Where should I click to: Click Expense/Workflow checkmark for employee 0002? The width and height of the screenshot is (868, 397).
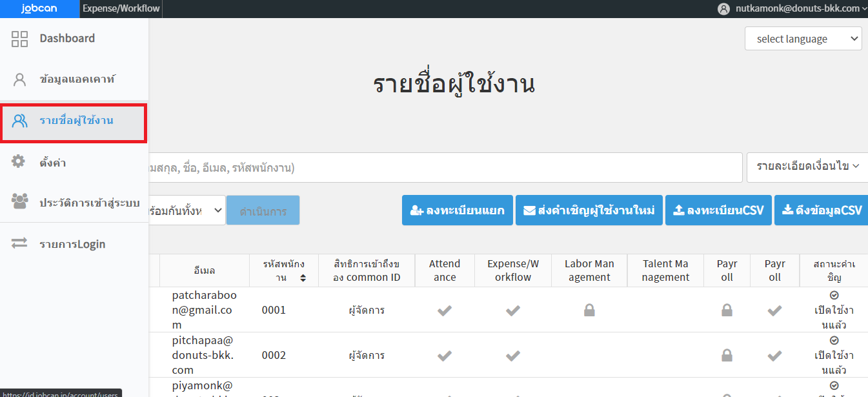click(x=512, y=356)
